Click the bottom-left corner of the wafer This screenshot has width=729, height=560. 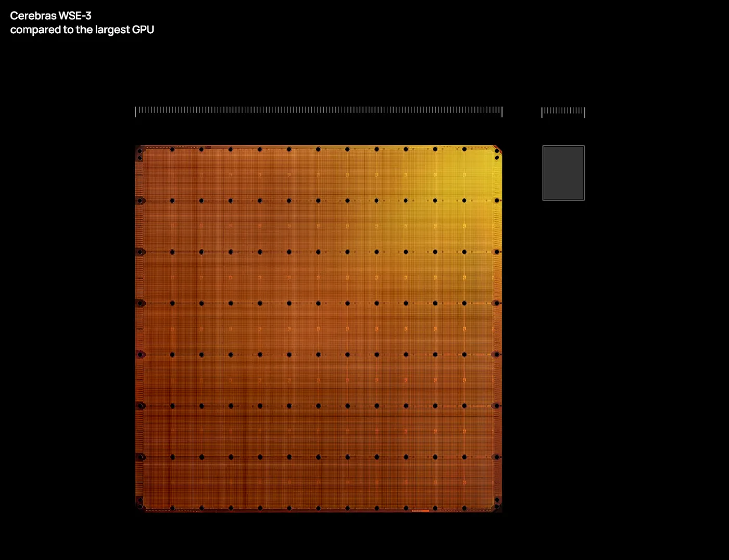coord(139,507)
